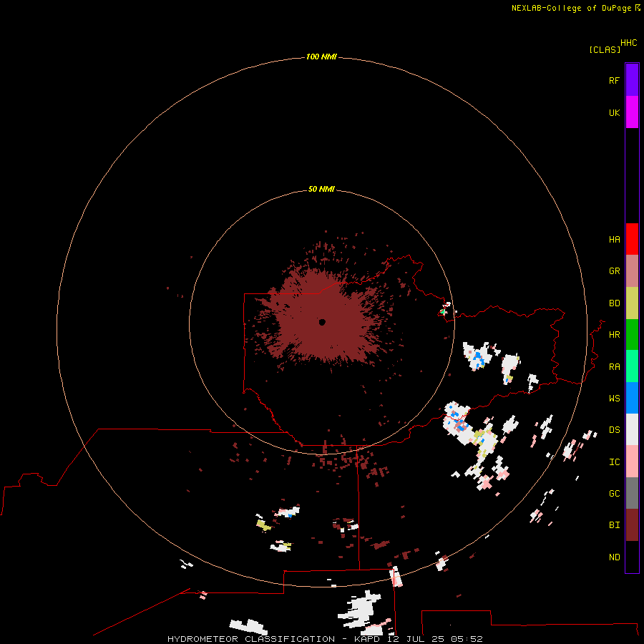Click the [CLAS] units label
644x644 pixels.
point(605,49)
